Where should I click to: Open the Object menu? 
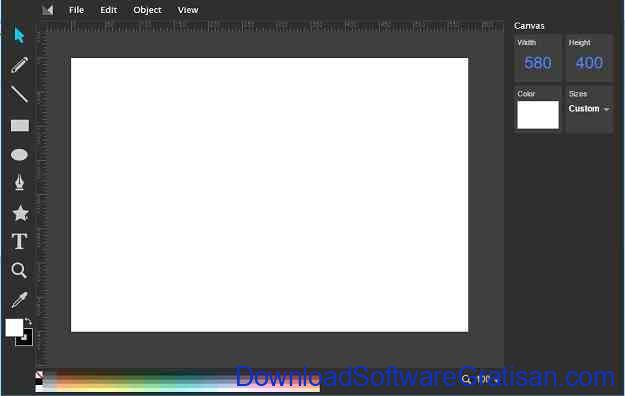point(147,10)
